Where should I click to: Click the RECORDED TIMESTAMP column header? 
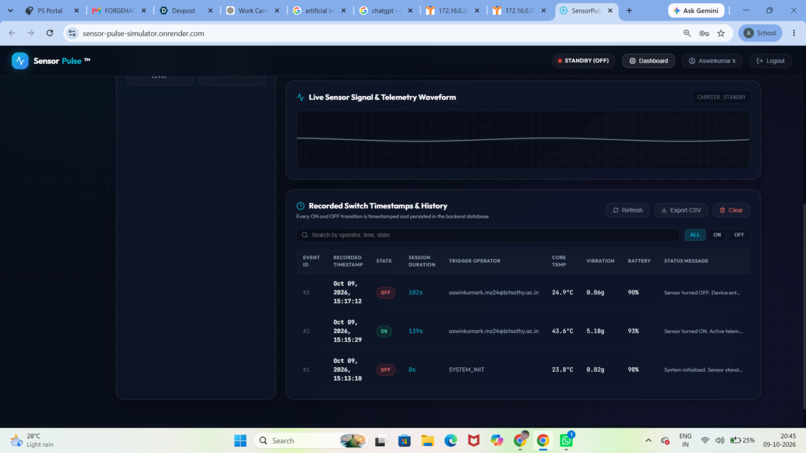click(348, 261)
